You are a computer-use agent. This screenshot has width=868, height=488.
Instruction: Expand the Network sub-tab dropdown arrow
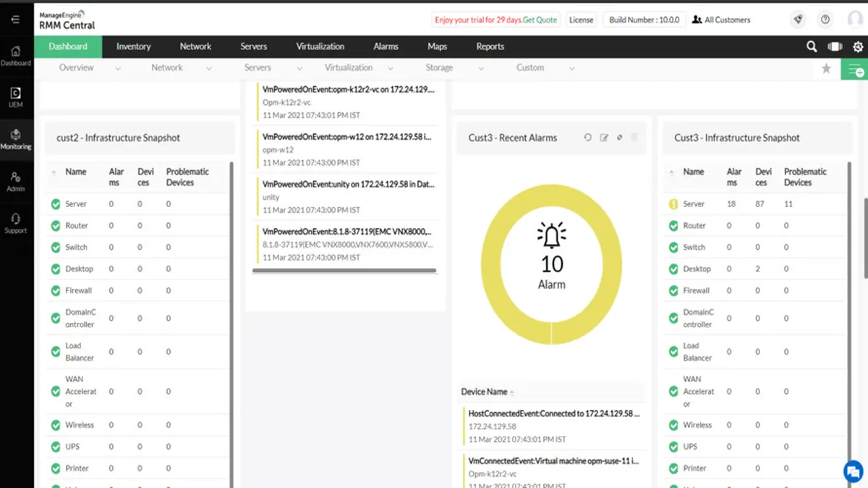point(208,69)
